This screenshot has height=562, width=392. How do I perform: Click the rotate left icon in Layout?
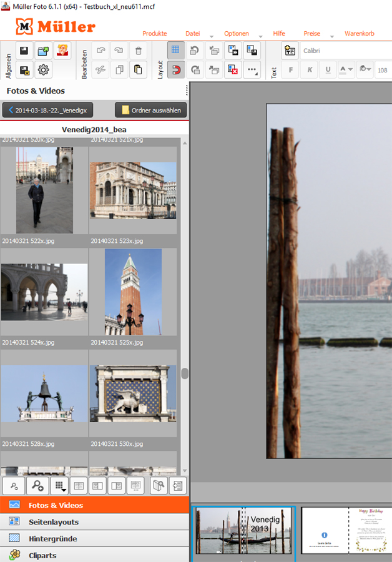pyautogui.click(x=195, y=51)
